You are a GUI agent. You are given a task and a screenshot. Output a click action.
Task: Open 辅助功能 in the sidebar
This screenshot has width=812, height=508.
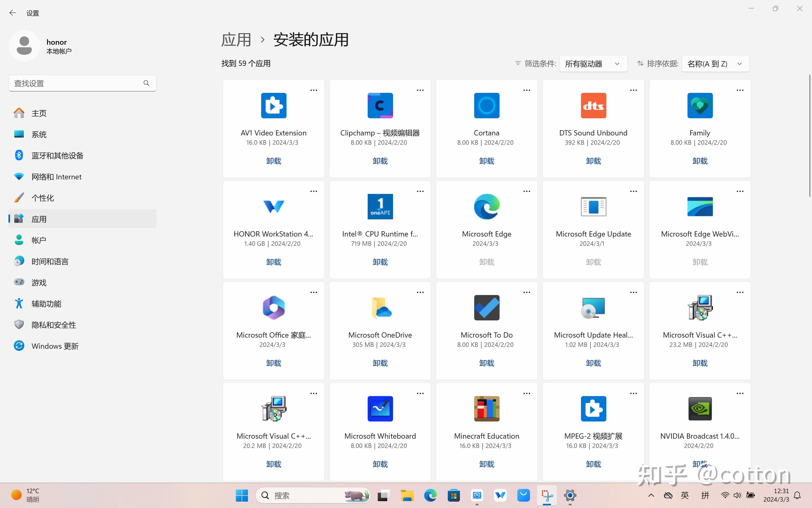pyautogui.click(x=82, y=304)
